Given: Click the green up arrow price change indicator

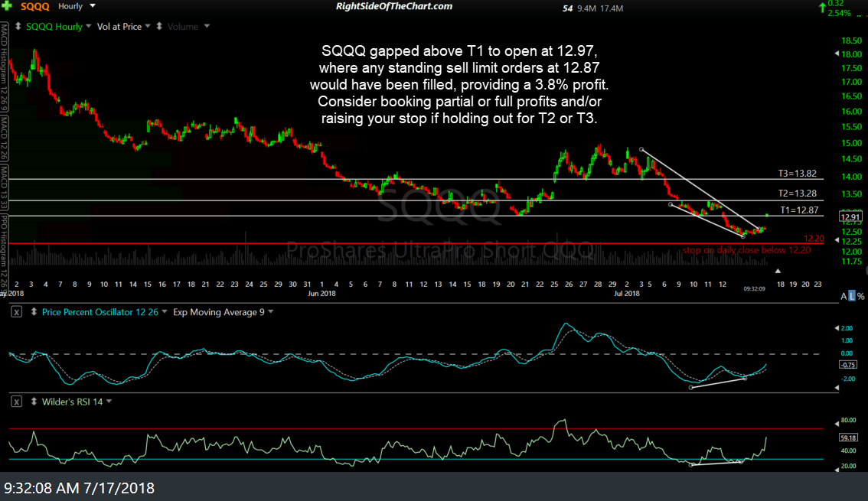Looking at the screenshot, I should [823, 8].
